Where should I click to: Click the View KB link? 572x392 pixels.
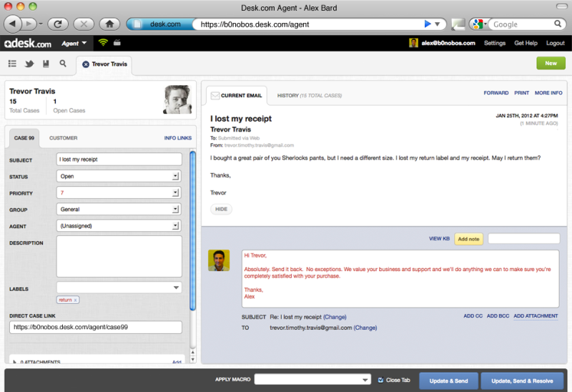pos(439,239)
